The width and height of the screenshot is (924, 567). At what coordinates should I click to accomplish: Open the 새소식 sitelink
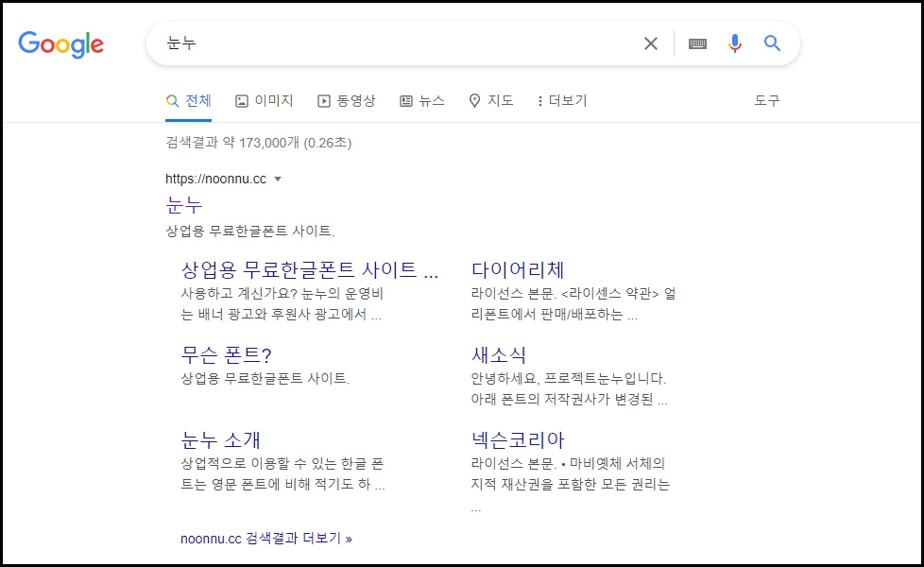pos(499,354)
